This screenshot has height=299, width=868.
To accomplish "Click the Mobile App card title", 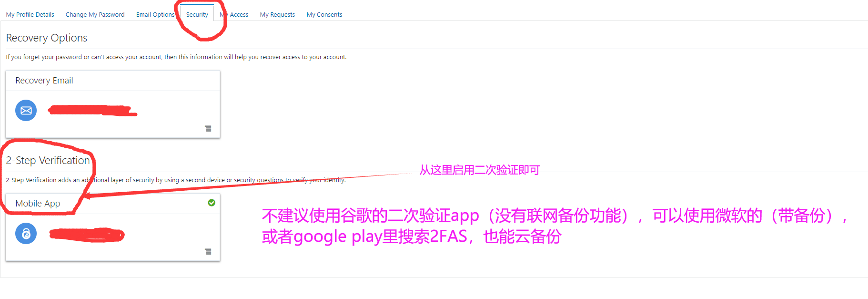I will [38, 204].
